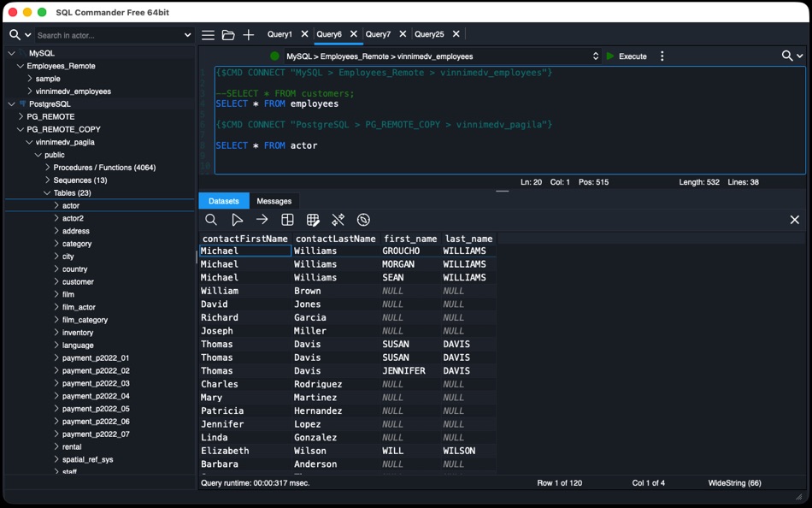Click the right arrow icon in datasets toolbar
Image resolution: width=812 pixels, height=508 pixels.
pos(262,220)
